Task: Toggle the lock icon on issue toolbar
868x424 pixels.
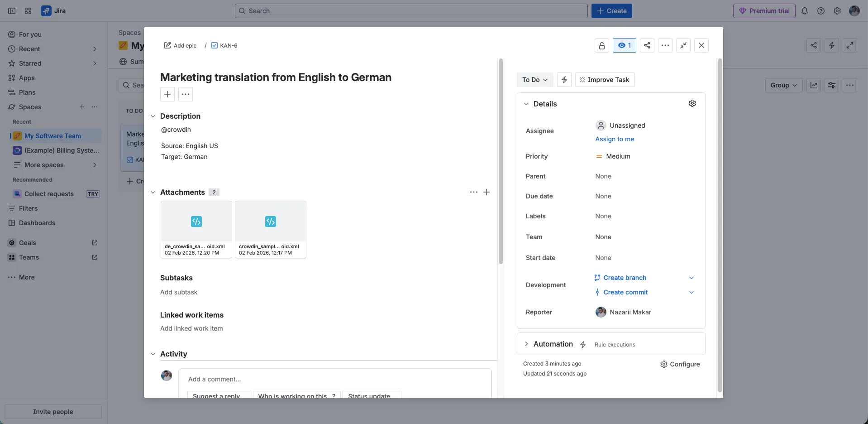Action: [601, 45]
